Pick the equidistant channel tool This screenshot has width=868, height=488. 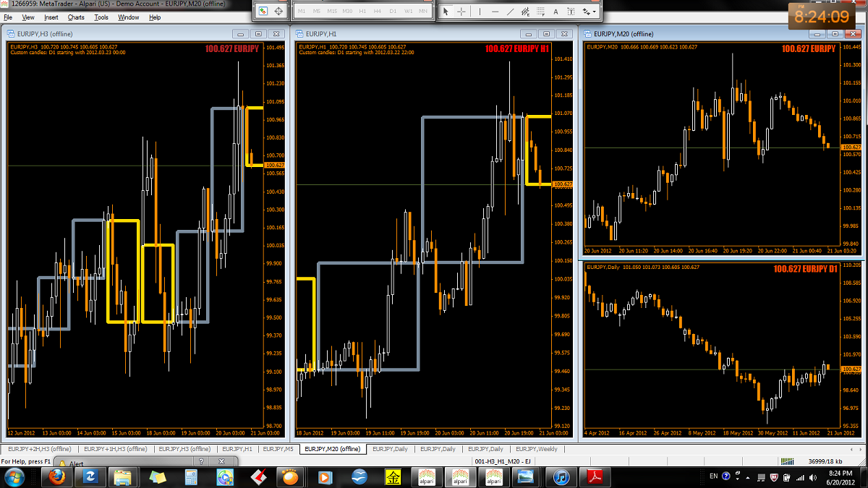coord(526,12)
